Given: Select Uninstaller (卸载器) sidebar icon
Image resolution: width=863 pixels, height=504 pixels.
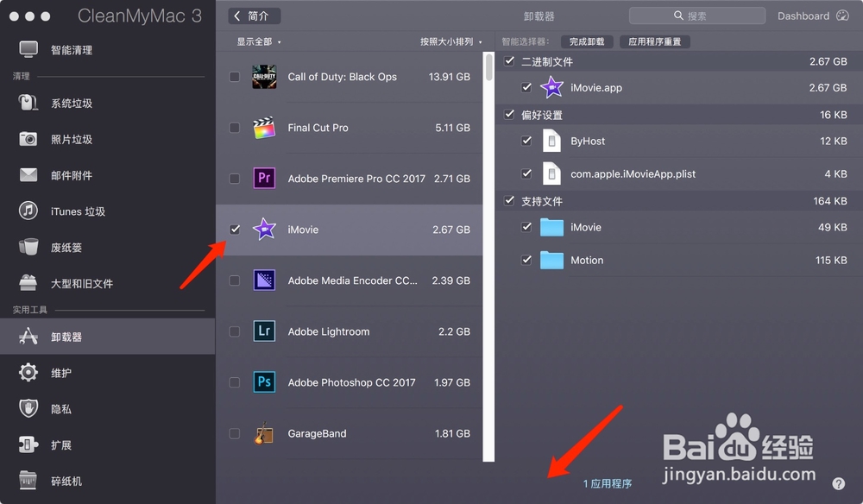Looking at the screenshot, I should pyautogui.click(x=28, y=337).
